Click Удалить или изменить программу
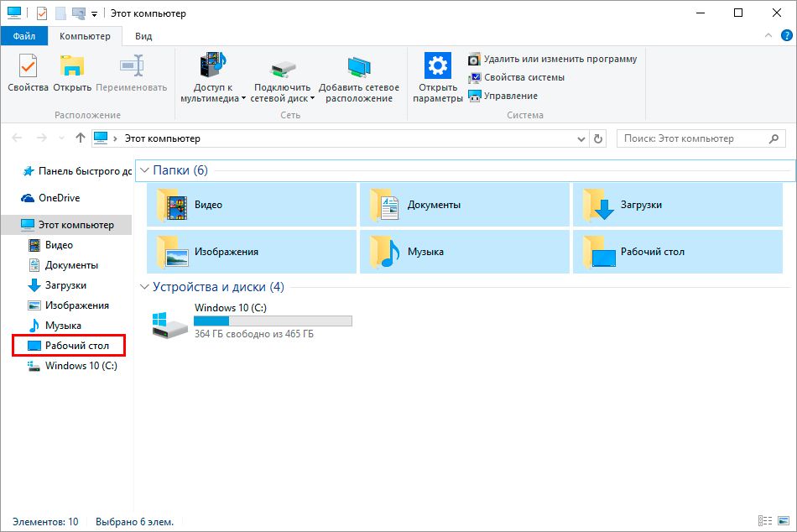797x532 pixels. (x=553, y=59)
